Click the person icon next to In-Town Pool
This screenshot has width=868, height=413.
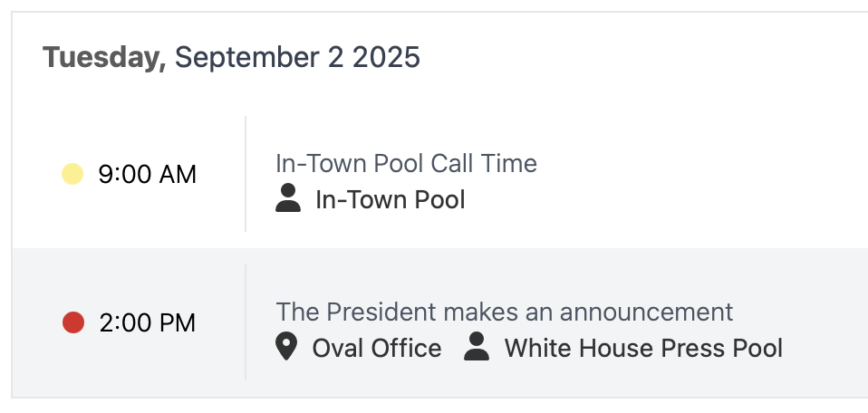[288, 198]
